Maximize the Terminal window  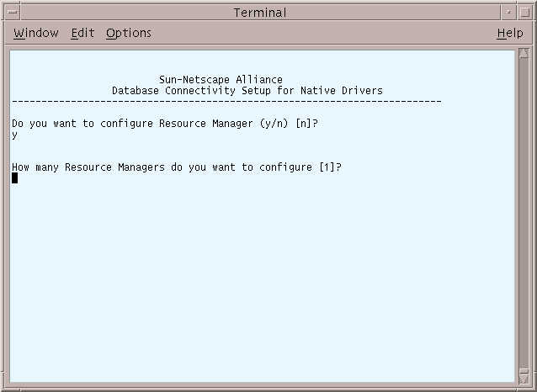click(x=524, y=13)
